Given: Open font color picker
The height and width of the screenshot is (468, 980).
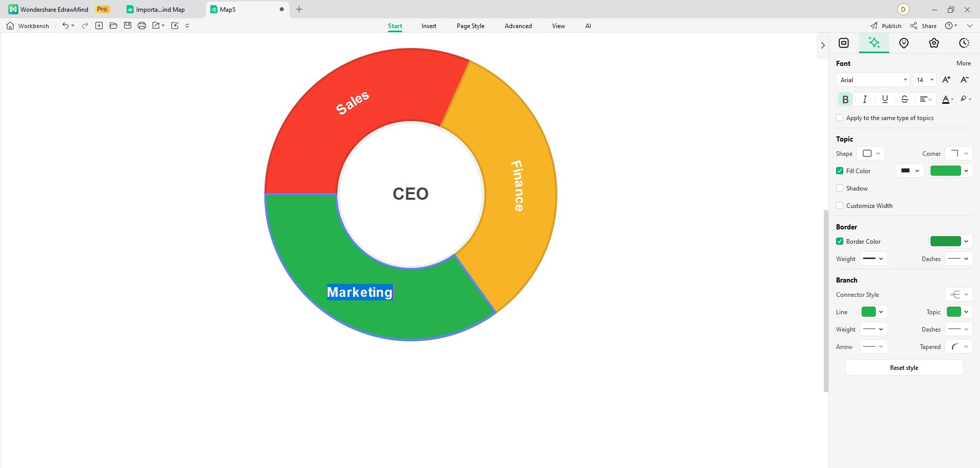Looking at the screenshot, I should pyautogui.click(x=947, y=99).
